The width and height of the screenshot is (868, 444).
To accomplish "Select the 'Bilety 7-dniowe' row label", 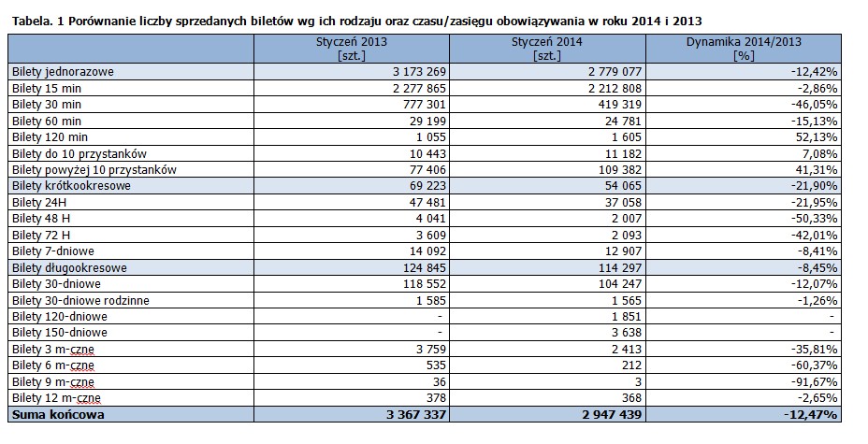I will (x=53, y=251).
